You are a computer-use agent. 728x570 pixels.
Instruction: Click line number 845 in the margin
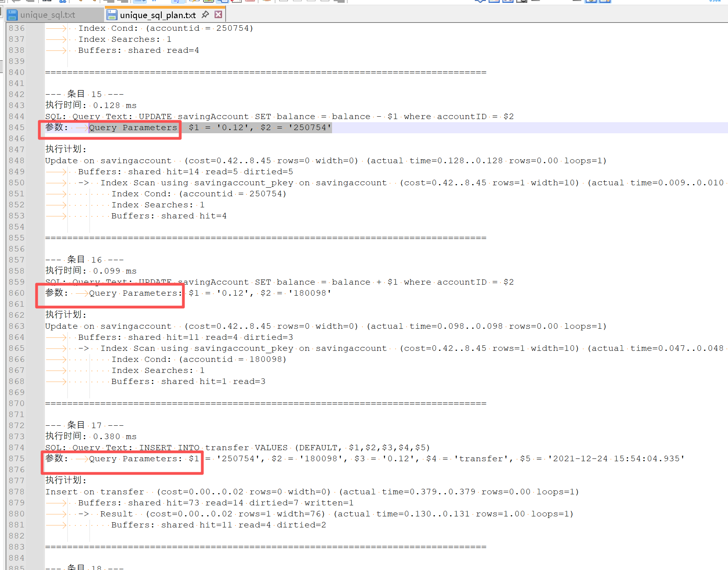point(17,127)
